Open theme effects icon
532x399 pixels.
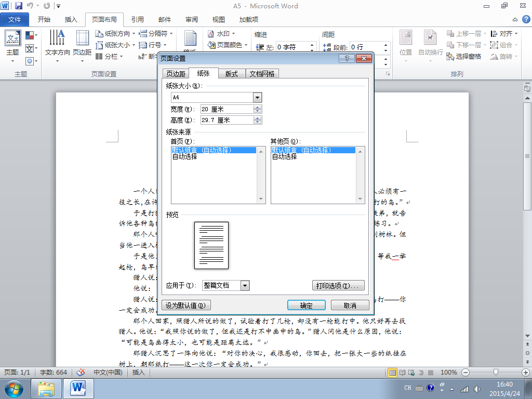coord(30,61)
